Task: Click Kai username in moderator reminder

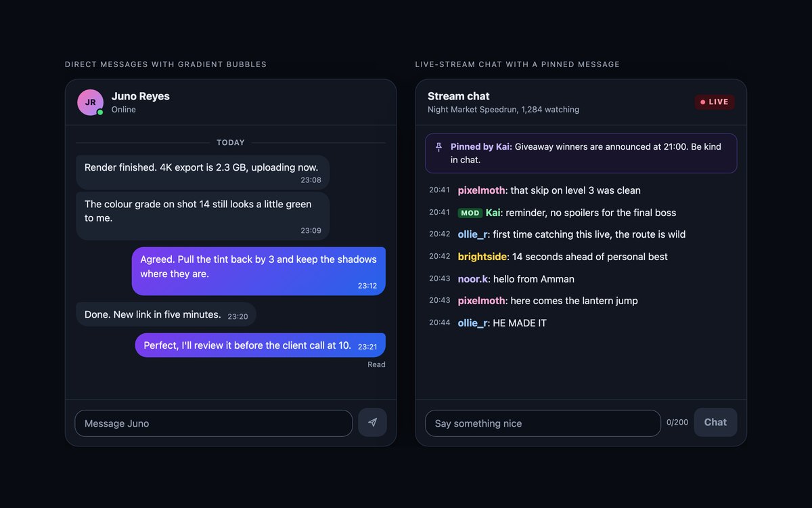Action: point(493,213)
